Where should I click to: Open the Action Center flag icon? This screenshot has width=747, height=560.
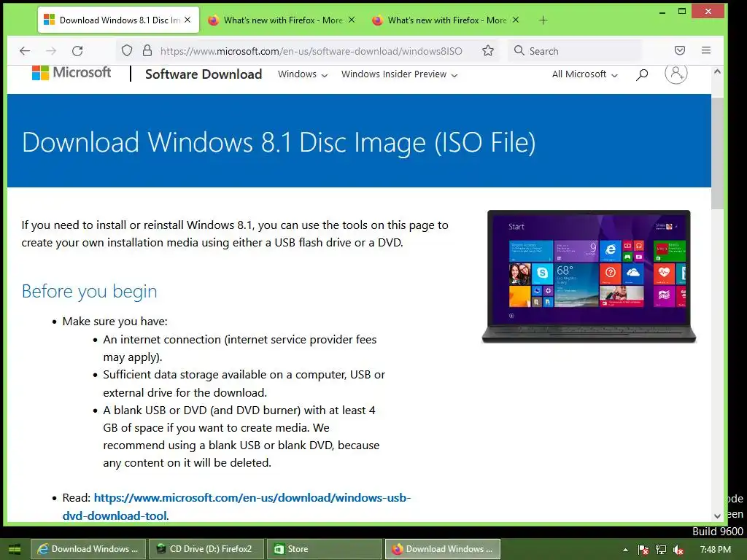click(x=643, y=550)
